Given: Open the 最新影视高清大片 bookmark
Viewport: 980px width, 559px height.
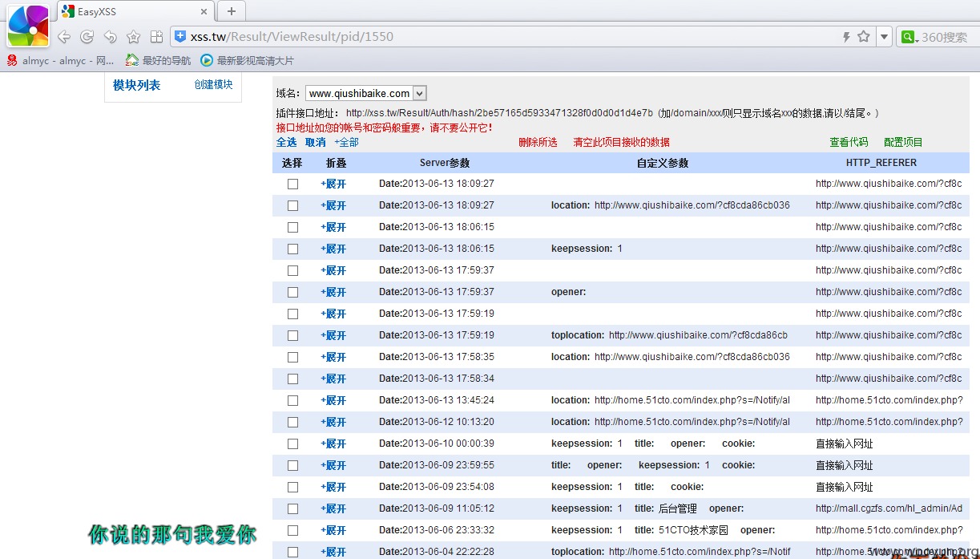Looking at the screenshot, I should tap(248, 60).
